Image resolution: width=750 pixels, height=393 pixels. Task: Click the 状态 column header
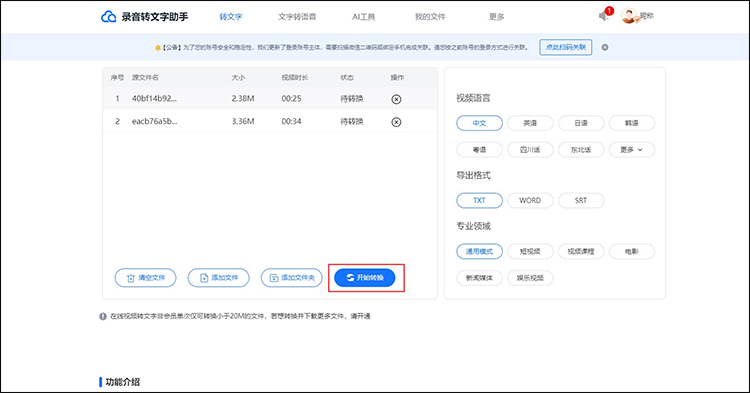(x=347, y=77)
